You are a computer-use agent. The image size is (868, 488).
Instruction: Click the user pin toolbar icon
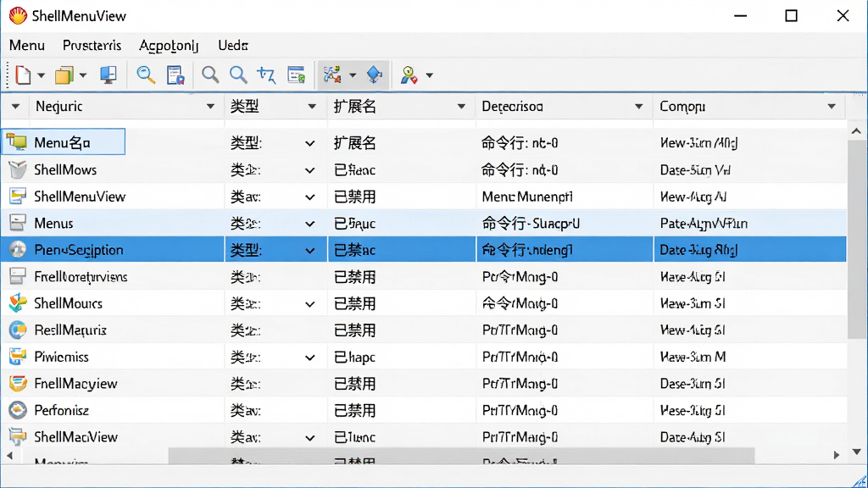click(409, 75)
